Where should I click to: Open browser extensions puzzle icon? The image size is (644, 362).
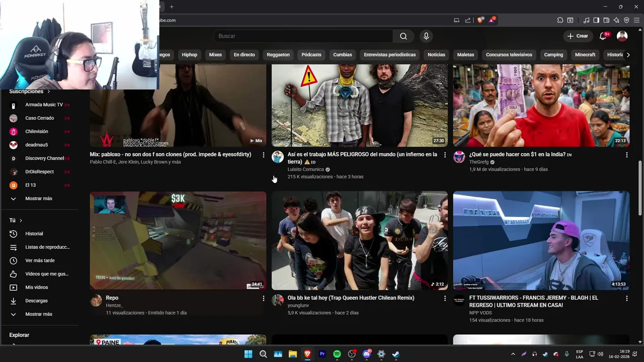pyautogui.click(x=560, y=20)
